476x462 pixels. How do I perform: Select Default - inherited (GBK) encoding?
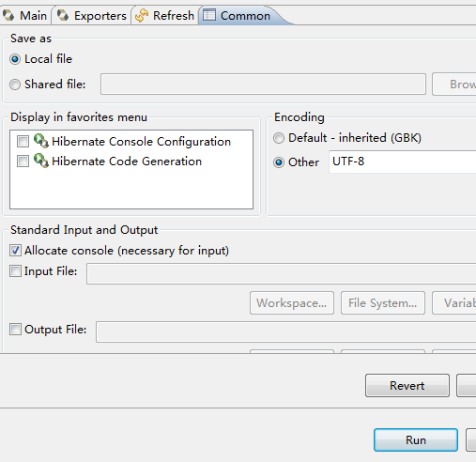pos(279,138)
